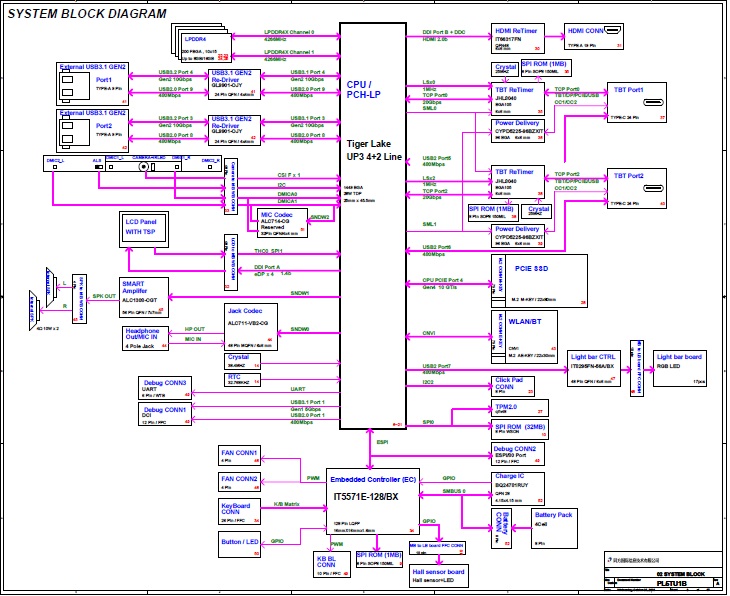This screenshot has height=596, width=730.
Task: Click the Power Delivery block below TBT Port1 ReTimer
Action: [x=518, y=131]
